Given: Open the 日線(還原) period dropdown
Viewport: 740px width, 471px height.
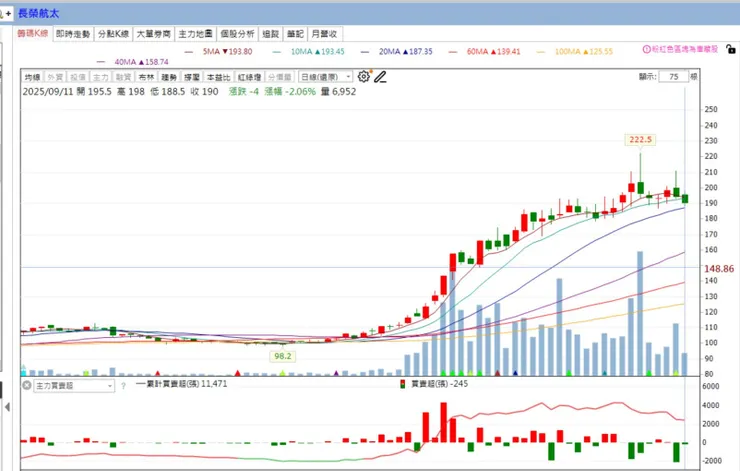Looking at the screenshot, I should point(326,77).
